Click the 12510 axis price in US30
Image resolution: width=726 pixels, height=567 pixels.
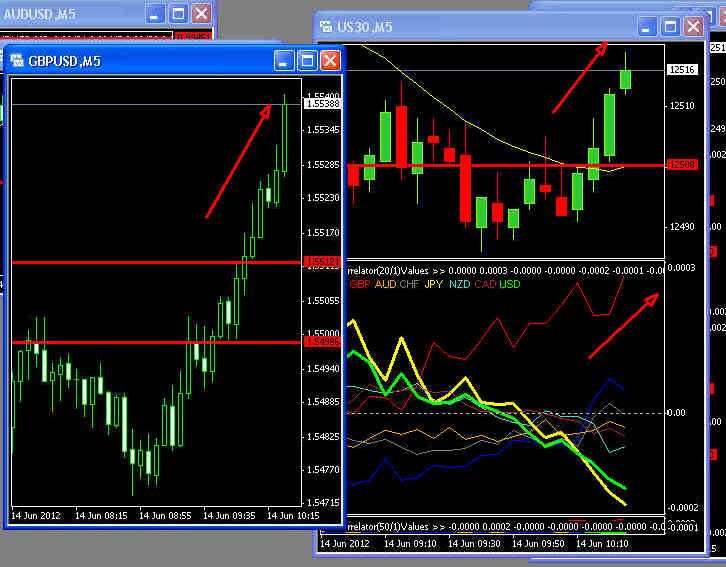682,106
